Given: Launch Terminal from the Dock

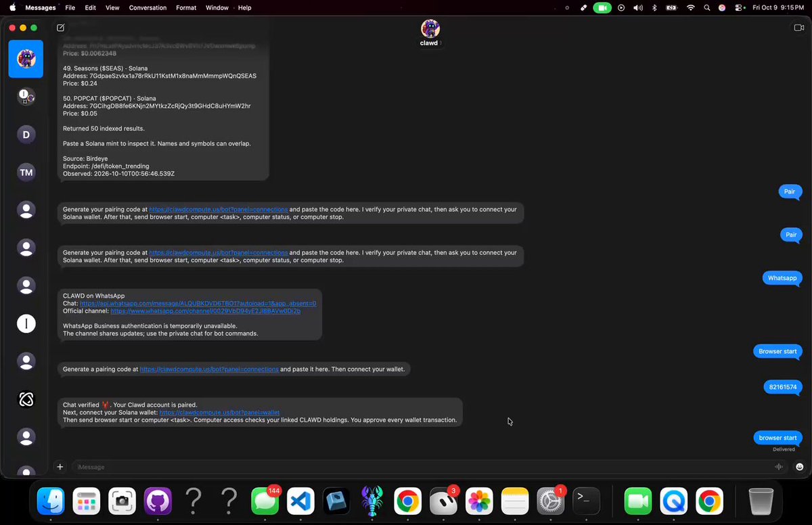Looking at the screenshot, I should point(587,501).
